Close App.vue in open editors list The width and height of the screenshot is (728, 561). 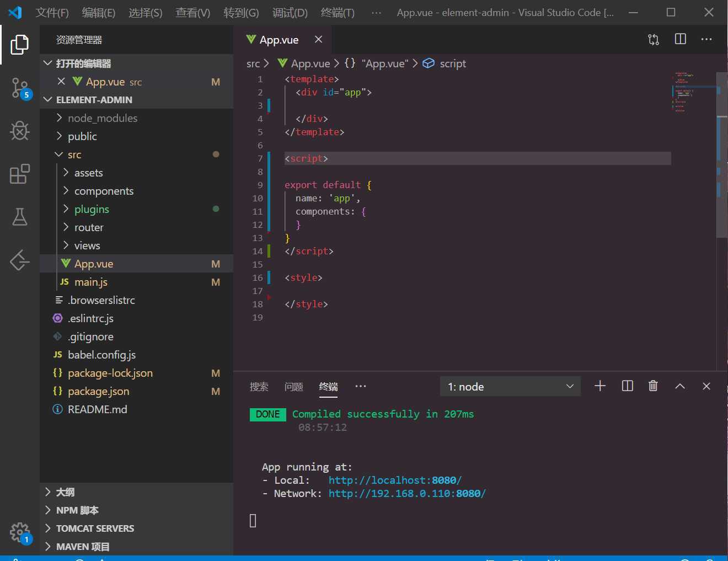pyautogui.click(x=61, y=82)
